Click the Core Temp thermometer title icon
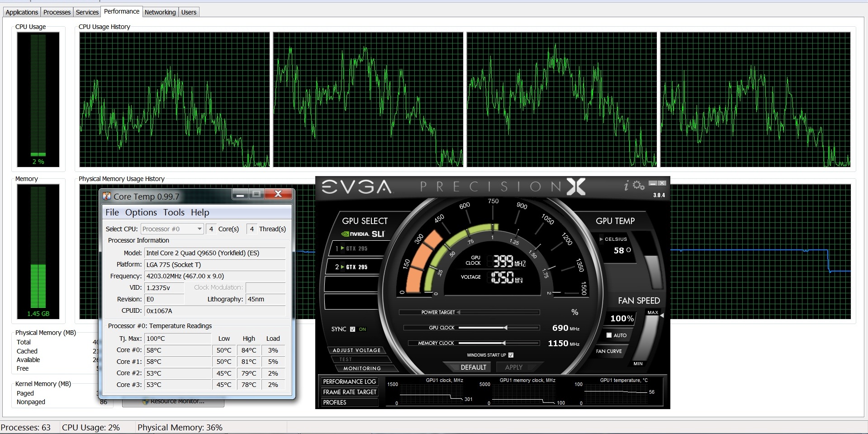Image resolution: width=868 pixels, height=434 pixels. point(107,196)
